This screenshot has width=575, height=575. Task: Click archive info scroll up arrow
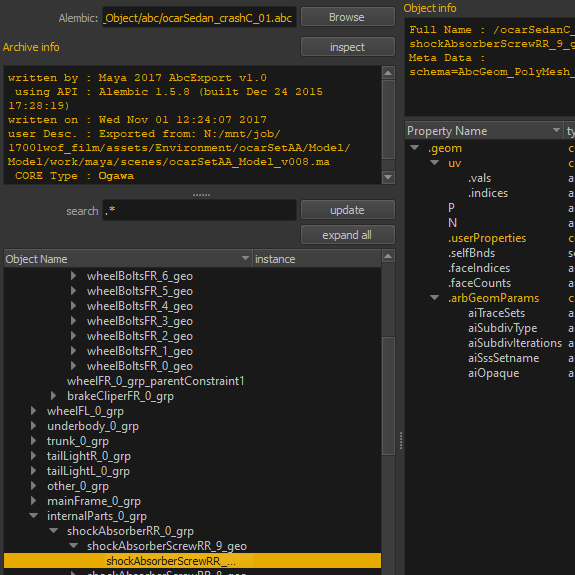click(388, 73)
